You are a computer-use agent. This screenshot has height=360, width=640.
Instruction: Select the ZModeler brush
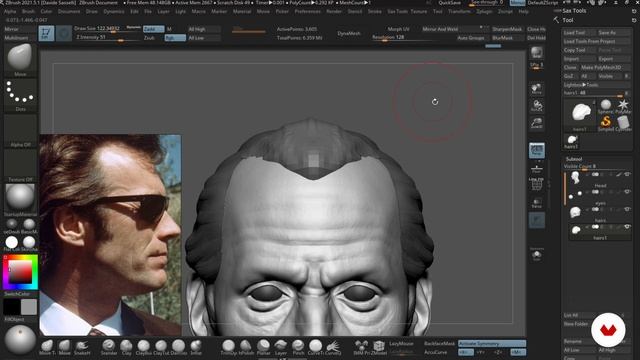(379, 346)
